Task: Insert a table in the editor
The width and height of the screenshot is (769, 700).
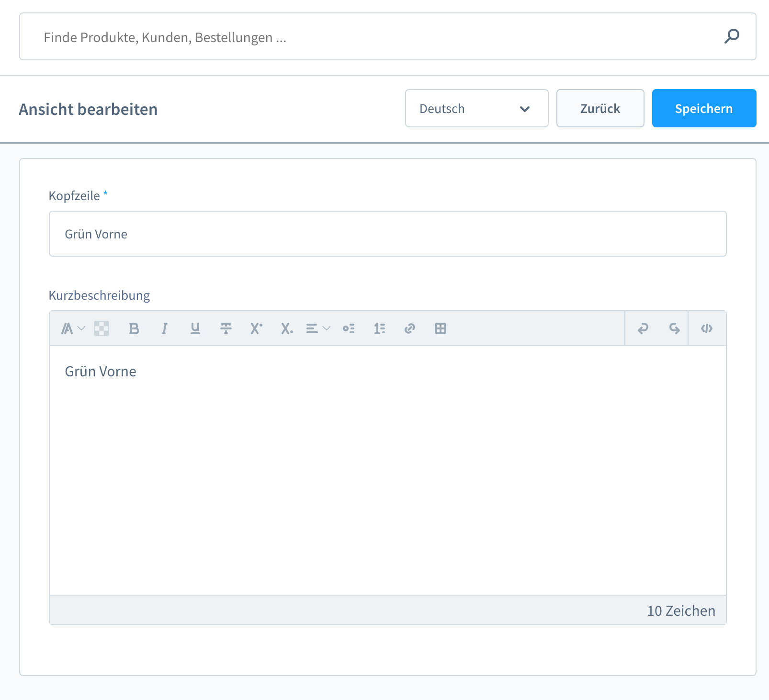Action: 441,328
